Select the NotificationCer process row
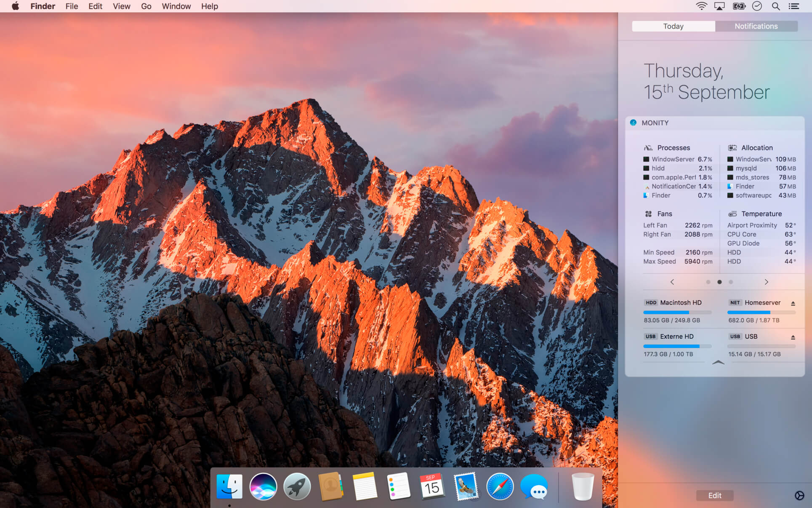 678,186
